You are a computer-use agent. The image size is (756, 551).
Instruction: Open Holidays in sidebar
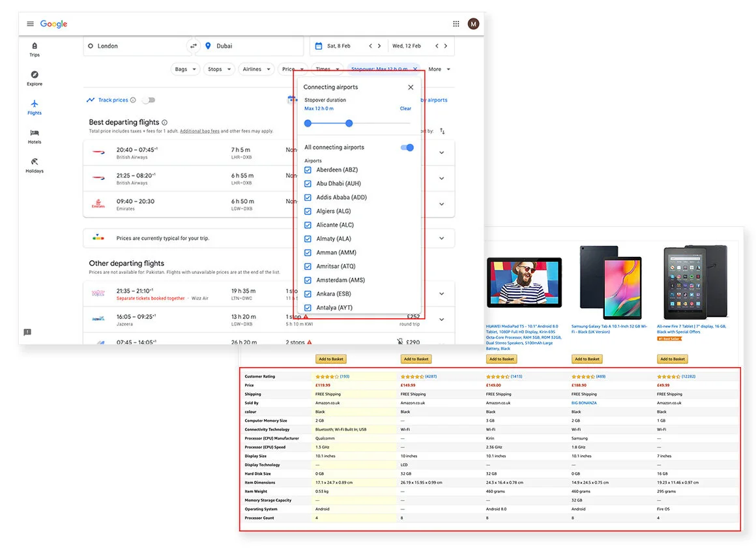tap(35, 166)
